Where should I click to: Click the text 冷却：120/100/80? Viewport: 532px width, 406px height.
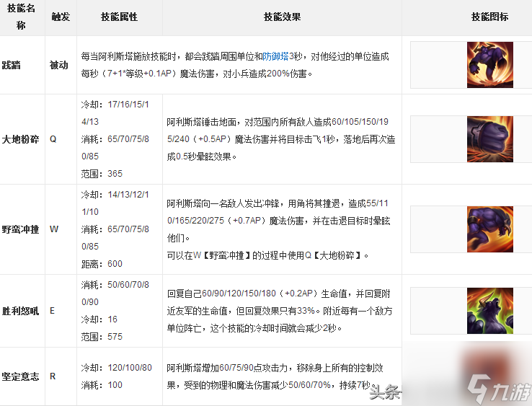click(x=116, y=368)
